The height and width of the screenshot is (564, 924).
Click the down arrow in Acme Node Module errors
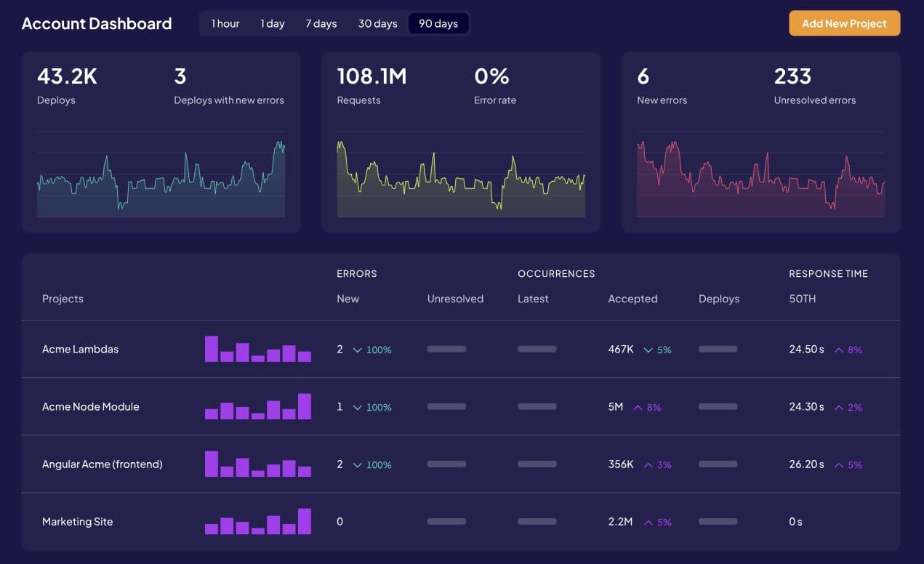(x=358, y=407)
